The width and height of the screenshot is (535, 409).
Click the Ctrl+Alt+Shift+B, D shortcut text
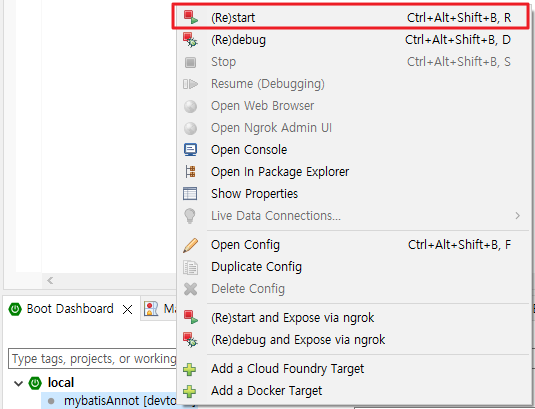click(458, 40)
